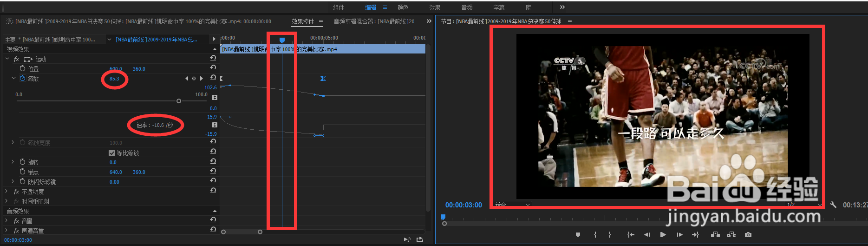Viewport: 868px width, 246px height.
Task: Expand the 不透明度 effect
Action: [x=7, y=191]
